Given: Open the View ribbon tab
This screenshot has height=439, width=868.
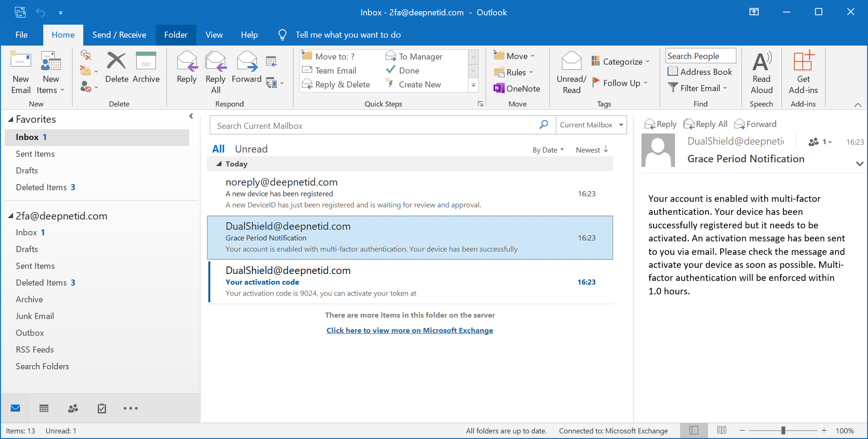Looking at the screenshot, I should pyautogui.click(x=214, y=35).
